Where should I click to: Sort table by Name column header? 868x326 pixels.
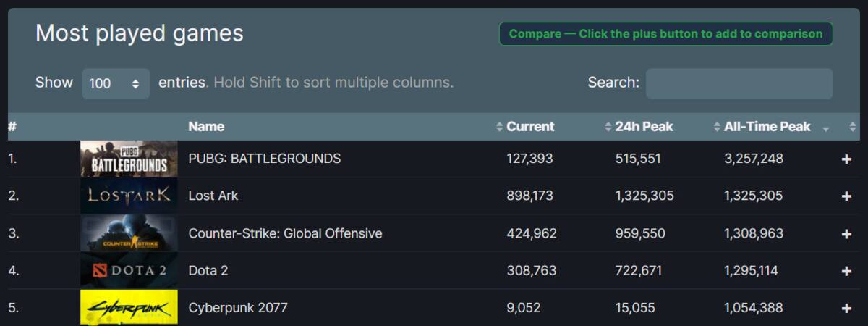tap(206, 127)
